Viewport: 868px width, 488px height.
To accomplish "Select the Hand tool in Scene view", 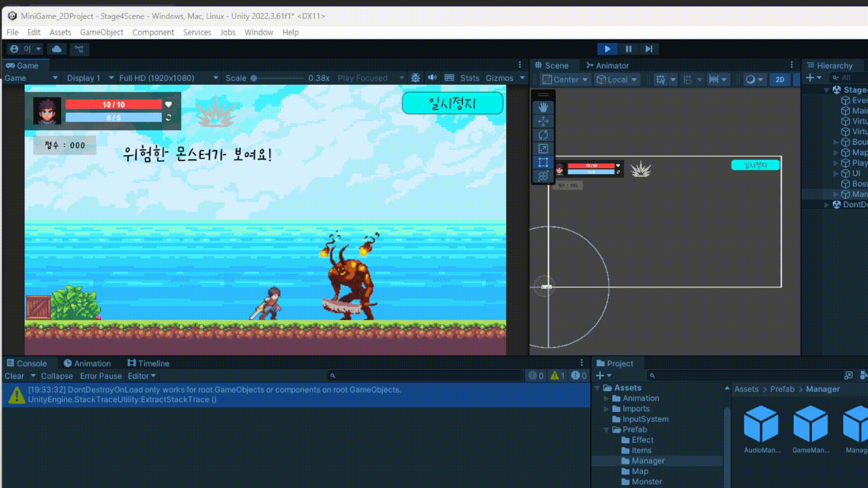I will click(543, 108).
